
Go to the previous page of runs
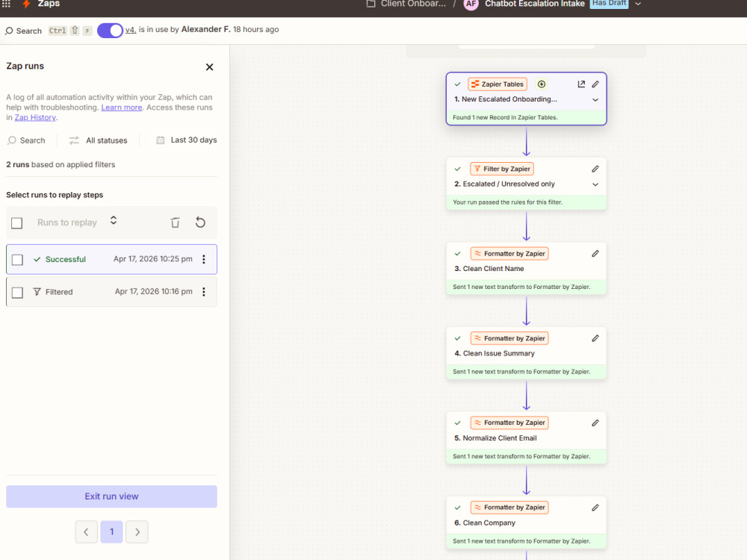pos(86,532)
